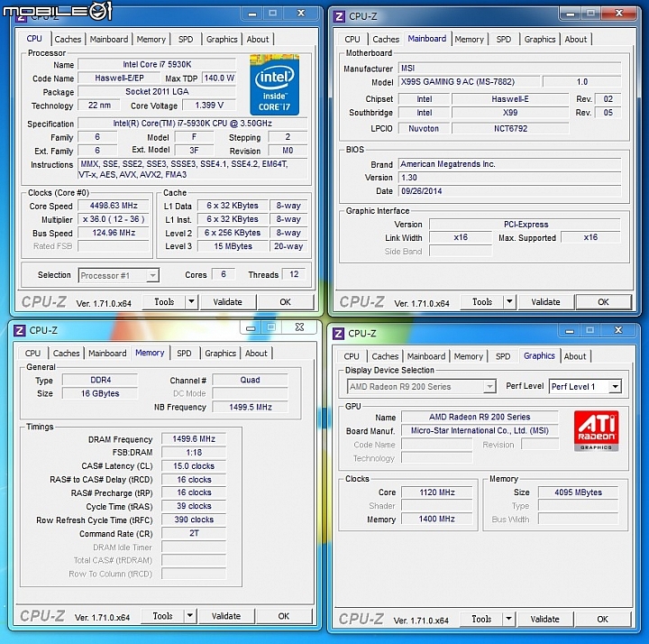Click the LPCIO model NCT6792
This screenshot has height=644, width=649.
tap(510, 128)
